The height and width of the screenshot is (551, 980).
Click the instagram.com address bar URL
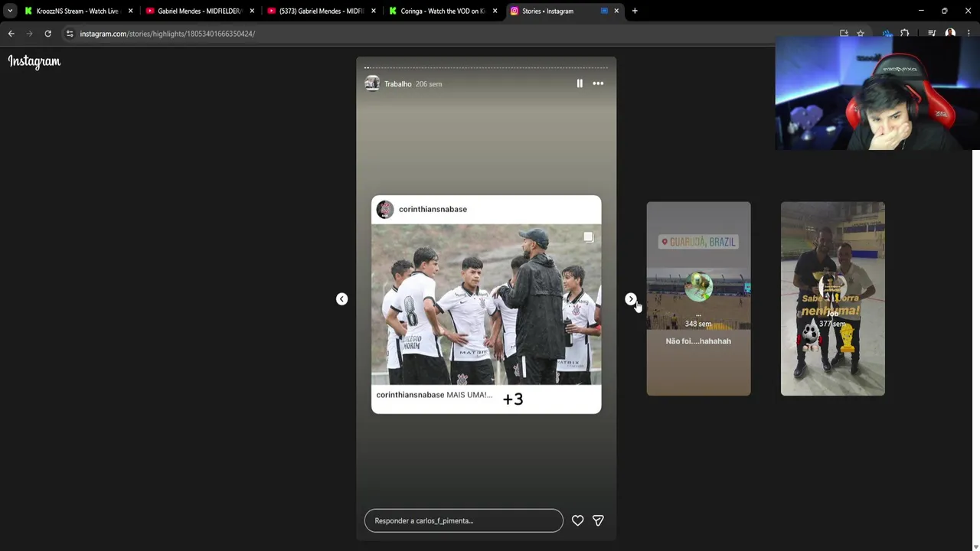[x=168, y=34]
